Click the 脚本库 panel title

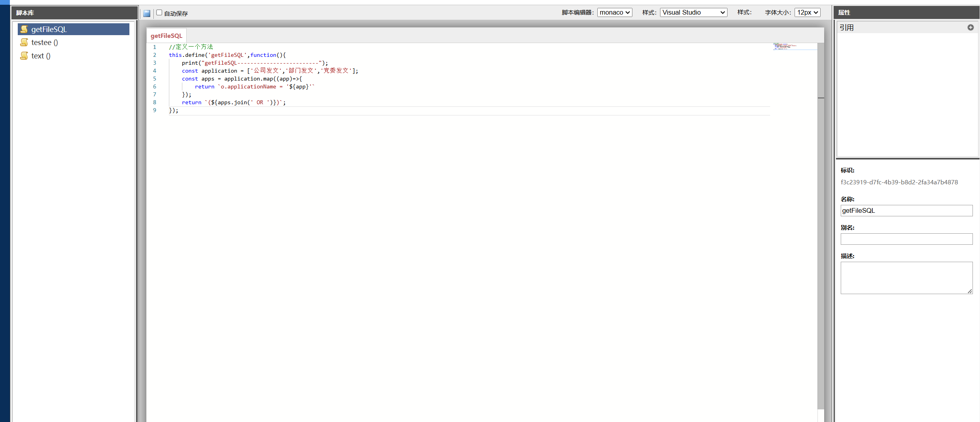pyautogui.click(x=25, y=13)
